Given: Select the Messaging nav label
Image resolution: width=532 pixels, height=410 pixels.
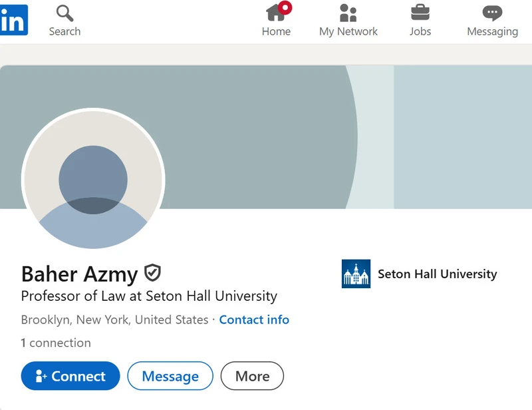Looking at the screenshot, I should click(492, 31).
